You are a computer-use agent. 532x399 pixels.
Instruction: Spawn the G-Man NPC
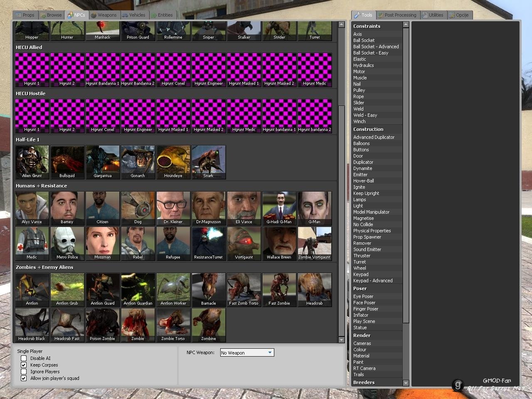click(x=315, y=208)
